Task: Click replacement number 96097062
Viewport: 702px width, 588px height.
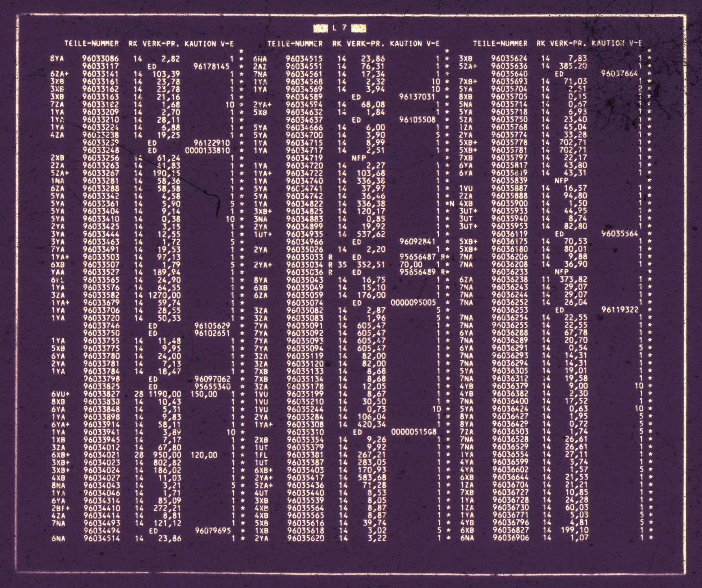Action: coord(212,379)
